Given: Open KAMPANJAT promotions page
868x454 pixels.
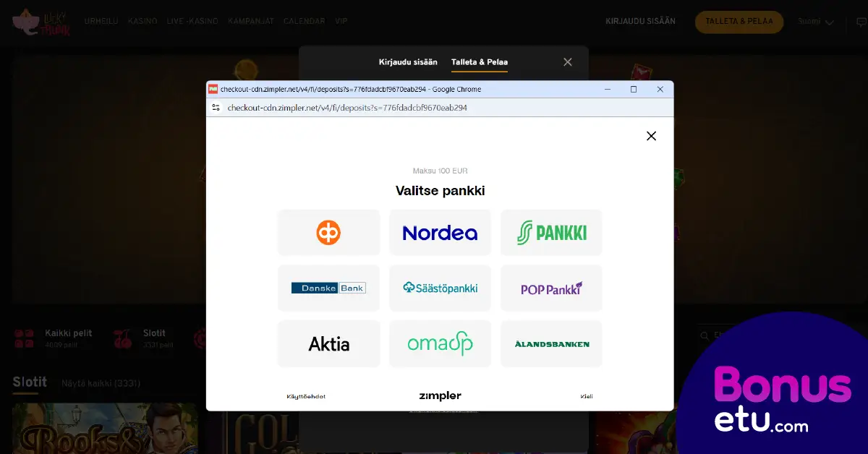Looking at the screenshot, I should click(251, 22).
